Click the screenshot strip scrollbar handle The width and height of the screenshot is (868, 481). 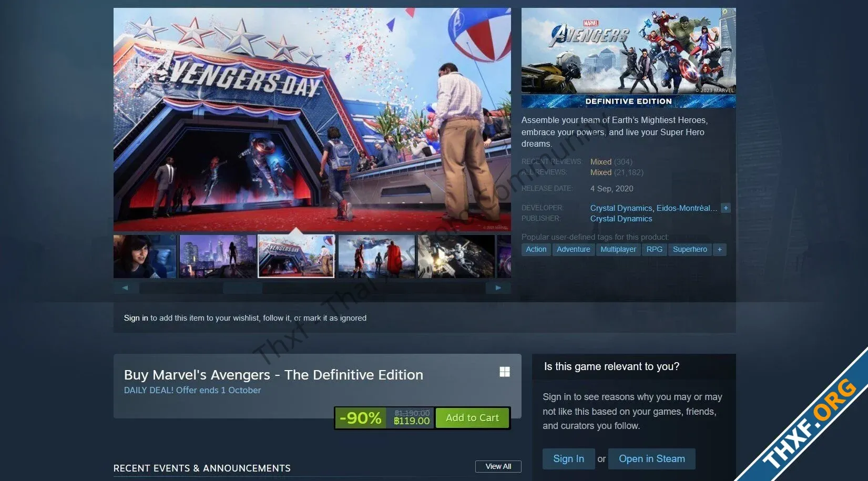(x=242, y=288)
